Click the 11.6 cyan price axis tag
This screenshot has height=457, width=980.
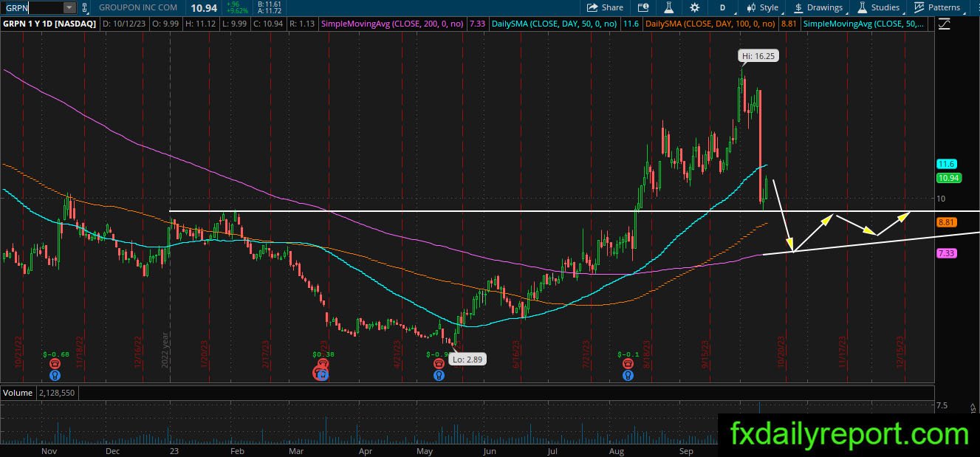(x=946, y=164)
